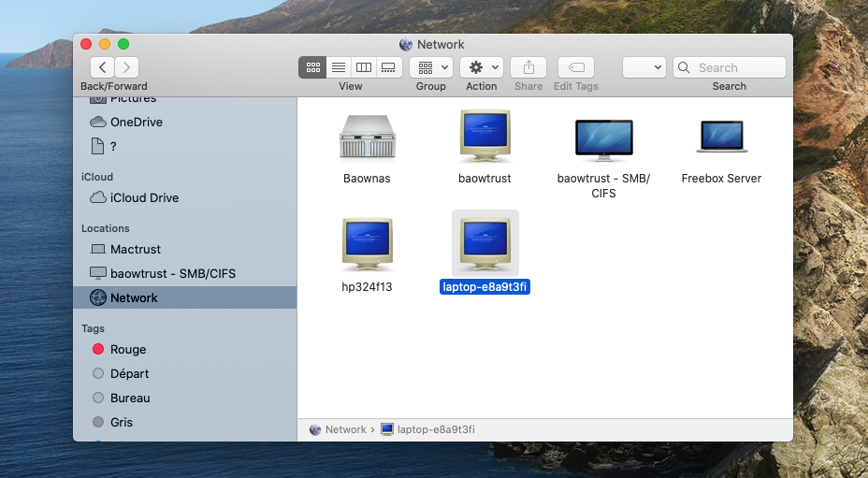Open the Group sorting dropdown

431,67
